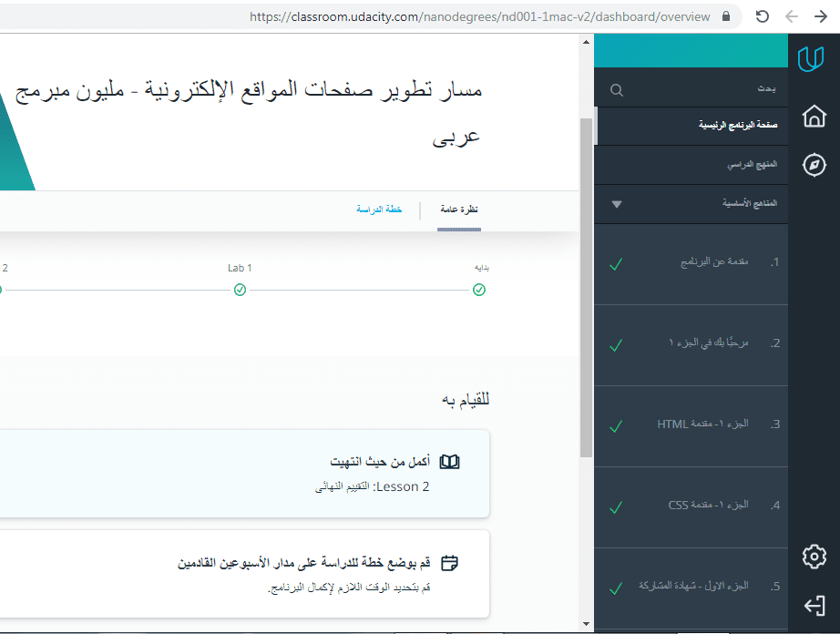
Task: Open صفحة البرنامج الرئيسية in sidebar
Action: pyautogui.click(x=691, y=126)
